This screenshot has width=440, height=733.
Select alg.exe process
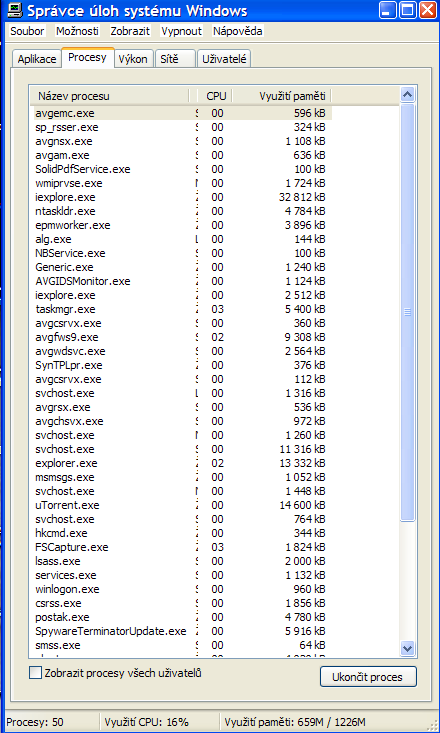[183, 239]
